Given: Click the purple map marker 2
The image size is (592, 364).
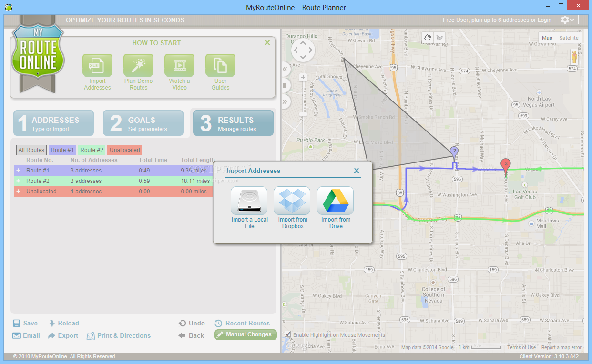Looking at the screenshot, I should click(x=454, y=152).
